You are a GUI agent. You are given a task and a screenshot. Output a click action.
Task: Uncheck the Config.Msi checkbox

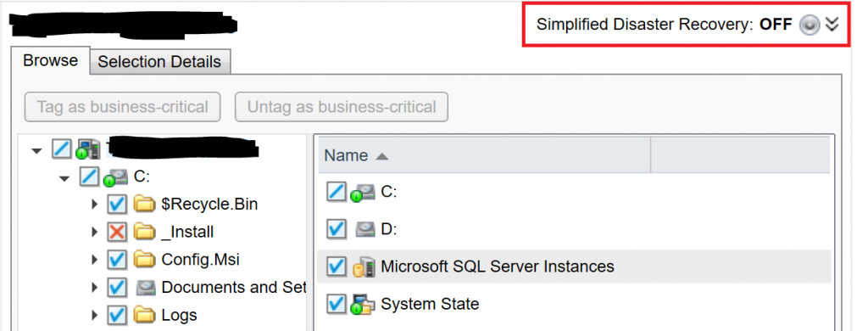117,259
